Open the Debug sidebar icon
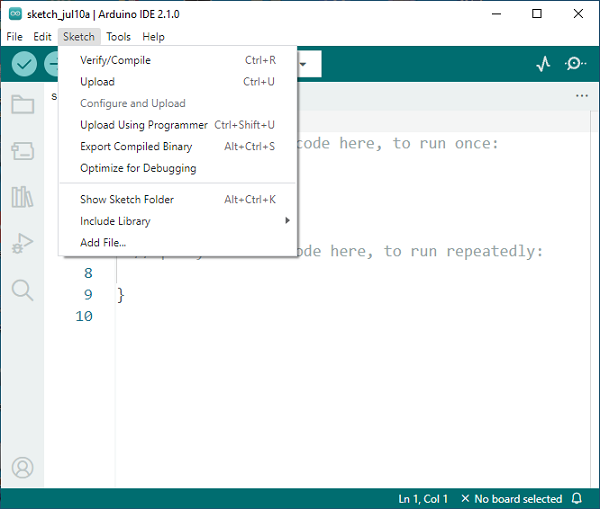 coord(23,243)
